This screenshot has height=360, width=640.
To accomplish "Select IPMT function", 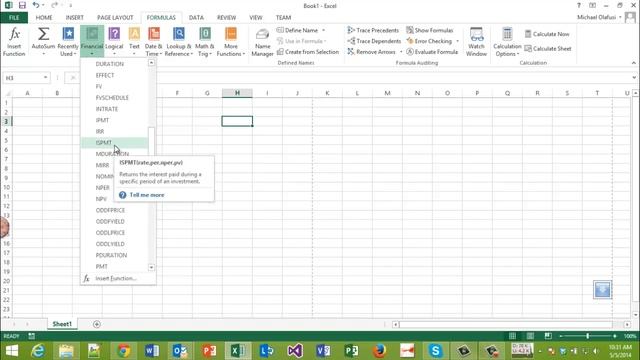I will (x=114, y=120).
